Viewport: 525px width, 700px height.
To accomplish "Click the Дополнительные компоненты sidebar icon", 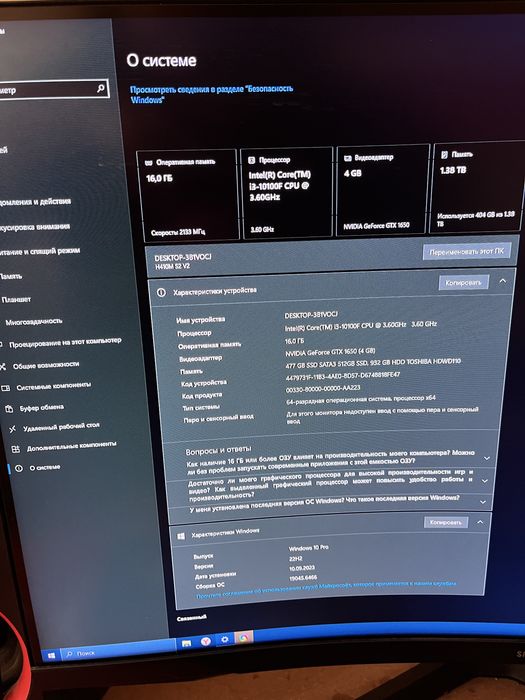I will pyautogui.click(x=16, y=449).
